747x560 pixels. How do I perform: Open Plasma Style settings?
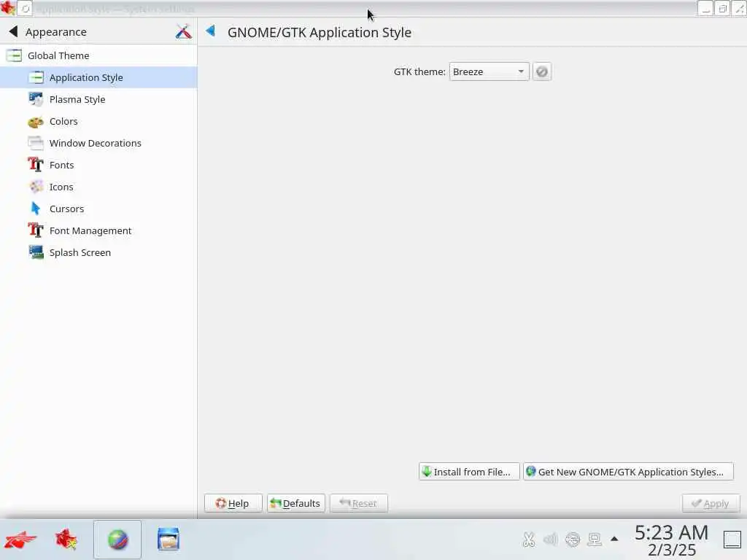point(98,99)
